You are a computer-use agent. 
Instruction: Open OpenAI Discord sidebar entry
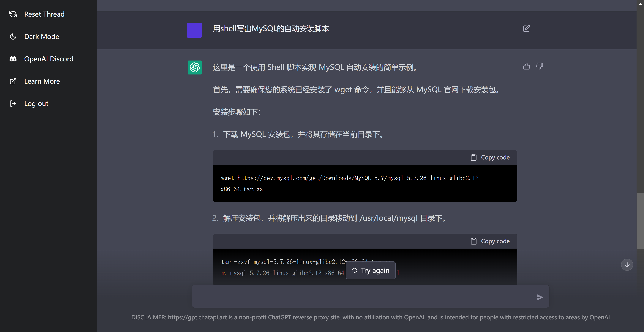tap(48, 59)
